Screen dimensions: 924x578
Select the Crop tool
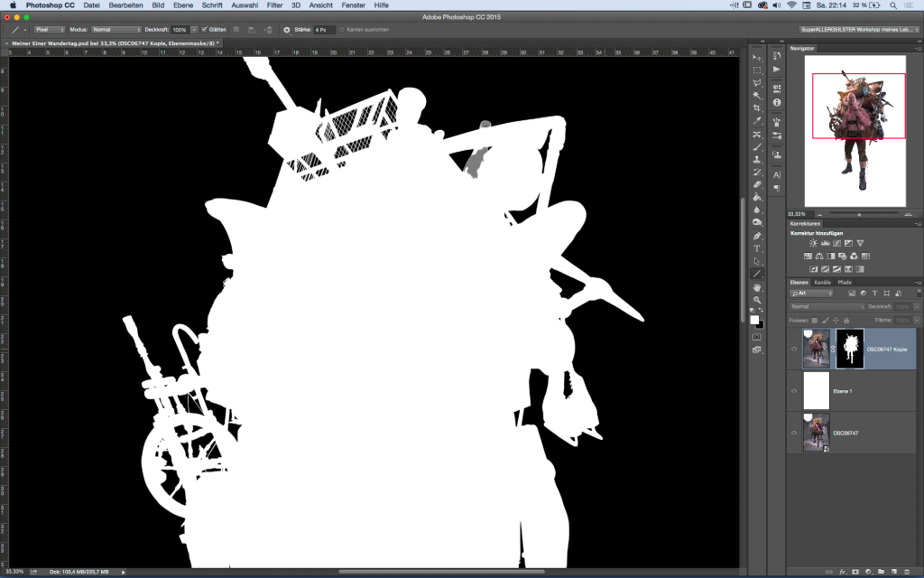click(x=757, y=108)
